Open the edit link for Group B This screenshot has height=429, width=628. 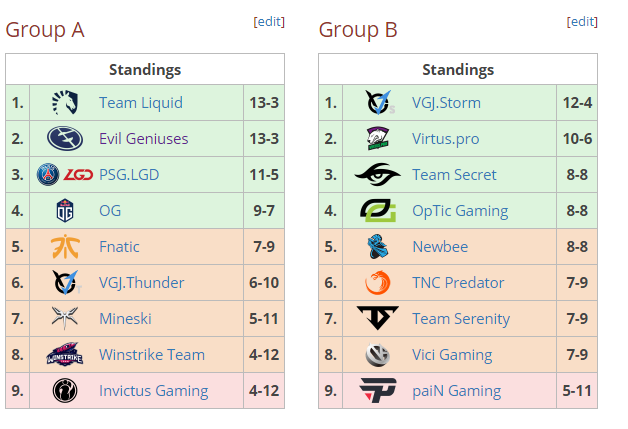click(582, 22)
